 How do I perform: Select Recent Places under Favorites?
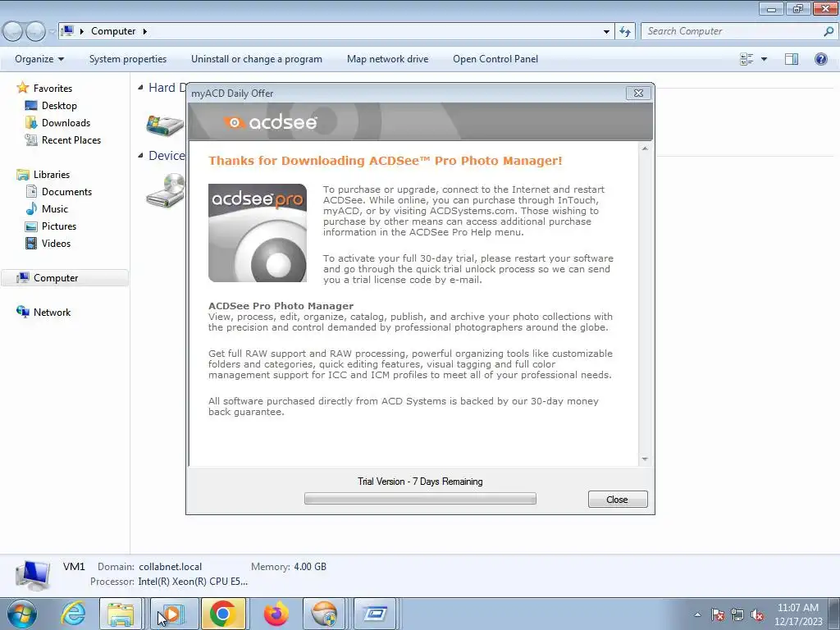[71, 139]
